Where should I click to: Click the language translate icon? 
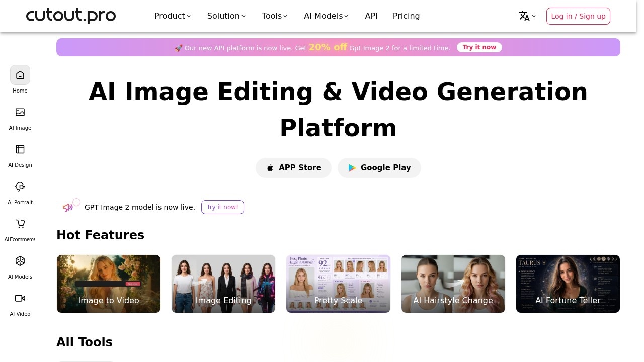[524, 16]
